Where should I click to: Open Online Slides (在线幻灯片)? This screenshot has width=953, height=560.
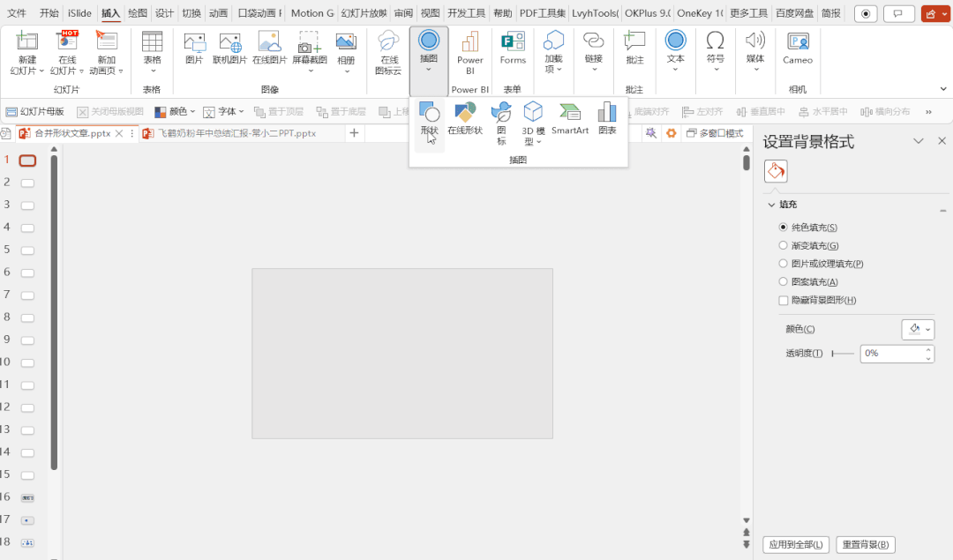click(x=67, y=54)
